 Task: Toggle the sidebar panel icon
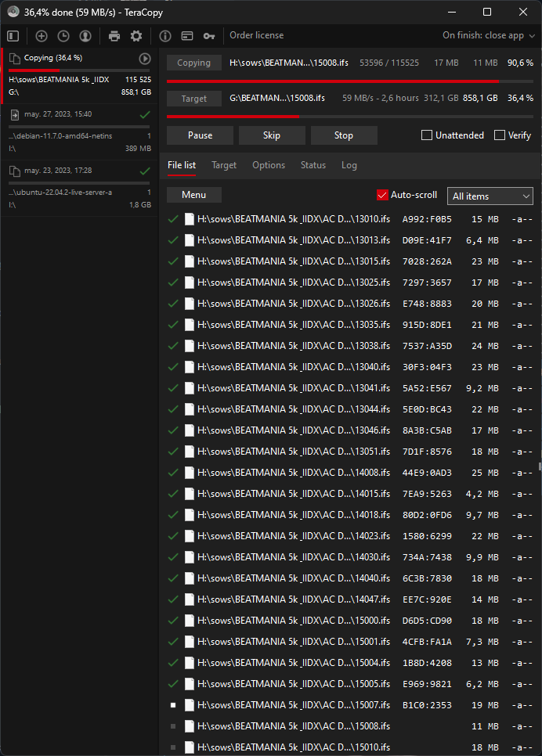(13, 36)
